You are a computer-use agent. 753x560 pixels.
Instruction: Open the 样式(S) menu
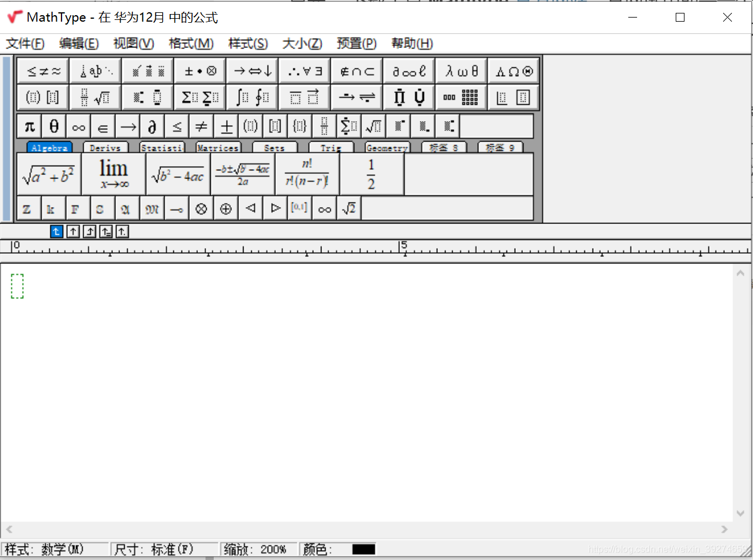(x=248, y=43)
